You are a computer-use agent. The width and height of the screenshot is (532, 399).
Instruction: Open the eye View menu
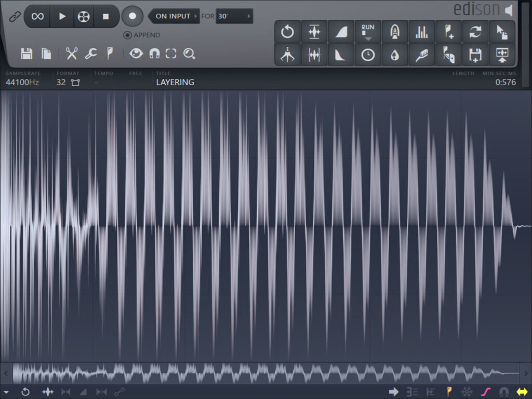tap(136, 54)
